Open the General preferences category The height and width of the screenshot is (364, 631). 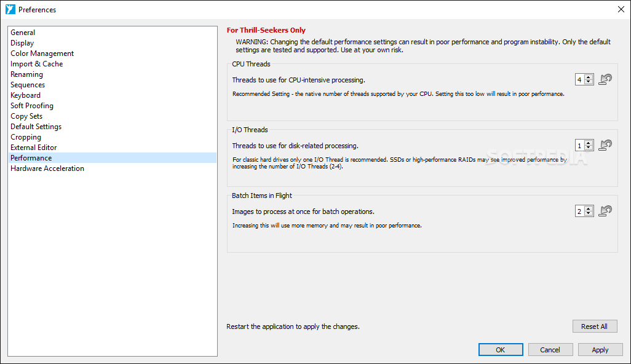113,33
